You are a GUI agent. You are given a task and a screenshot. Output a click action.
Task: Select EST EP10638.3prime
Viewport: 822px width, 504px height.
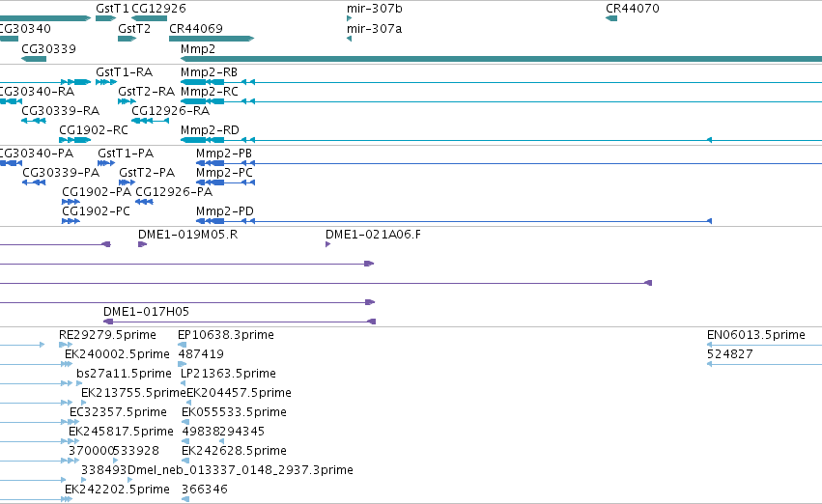[x=182, y=345]
